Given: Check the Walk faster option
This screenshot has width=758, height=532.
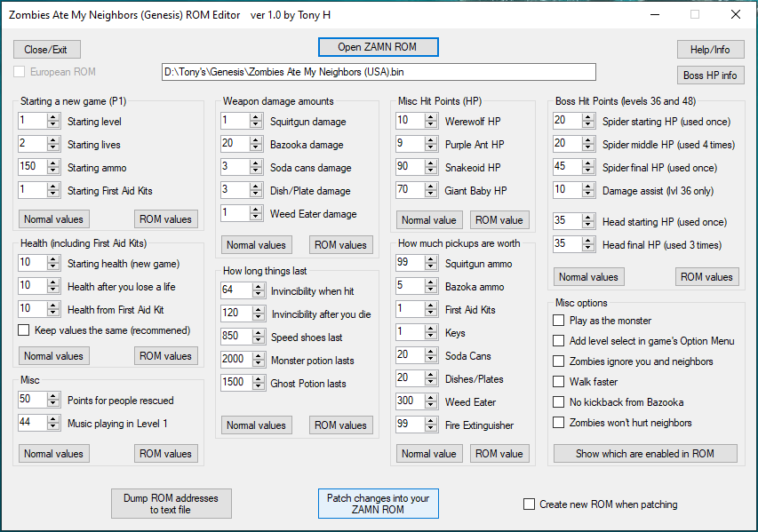Looking at the screenshot, I should tap(559, 382).
